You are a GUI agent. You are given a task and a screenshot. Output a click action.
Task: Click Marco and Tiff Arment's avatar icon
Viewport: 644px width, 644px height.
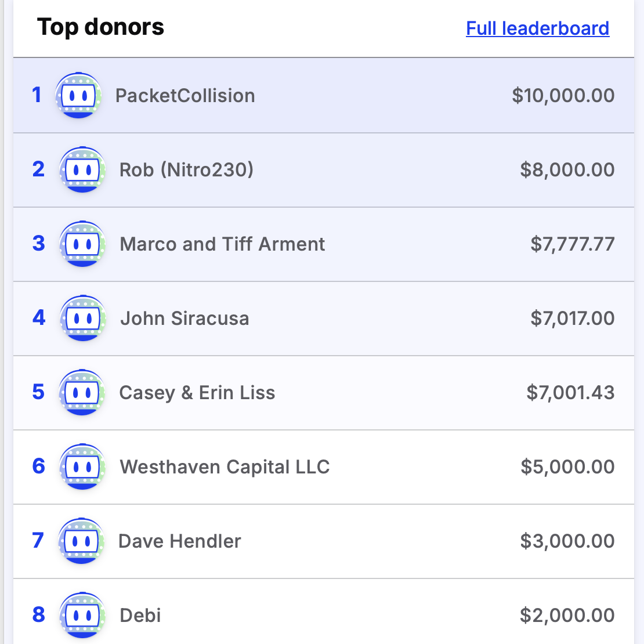(x=82, y=244)
